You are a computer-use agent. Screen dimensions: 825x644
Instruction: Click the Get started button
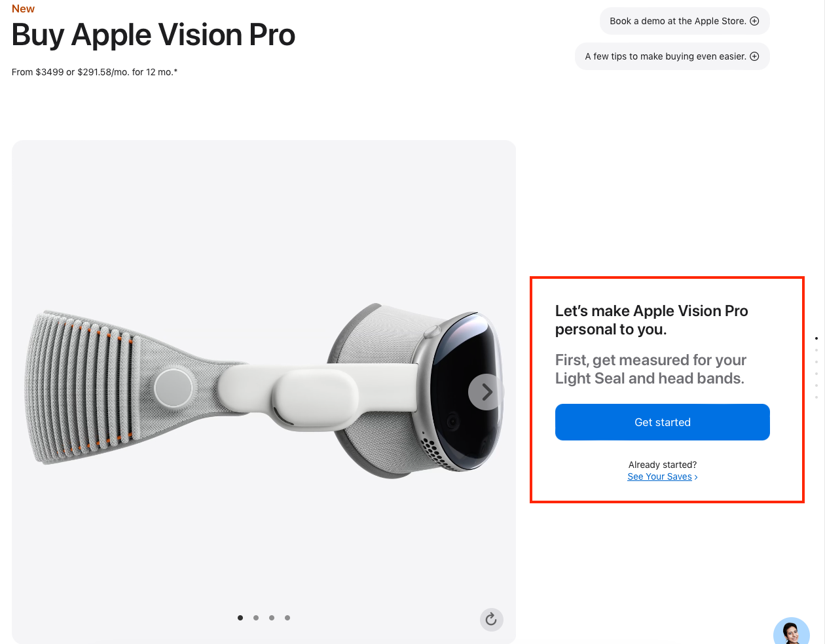tap(663, 422)
